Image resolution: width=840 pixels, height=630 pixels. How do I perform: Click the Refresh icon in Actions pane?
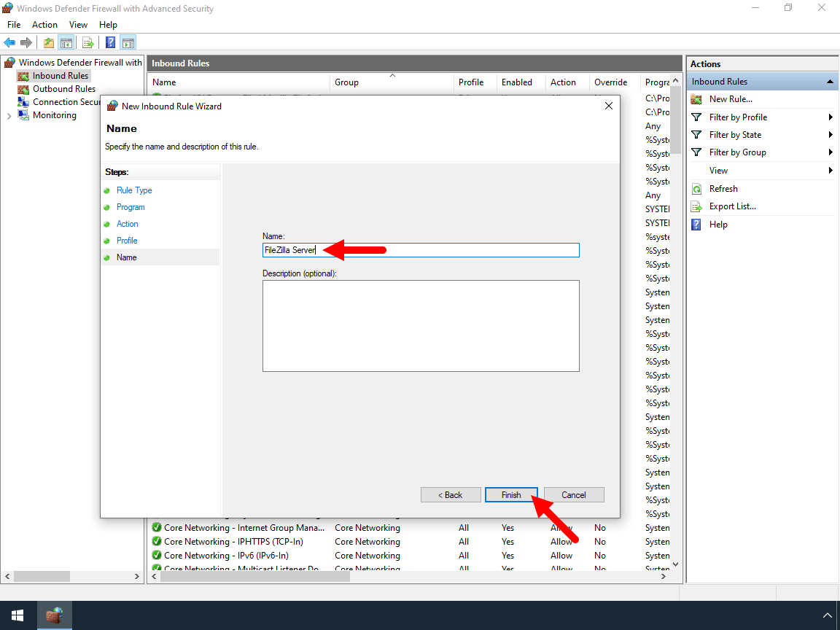697,188
